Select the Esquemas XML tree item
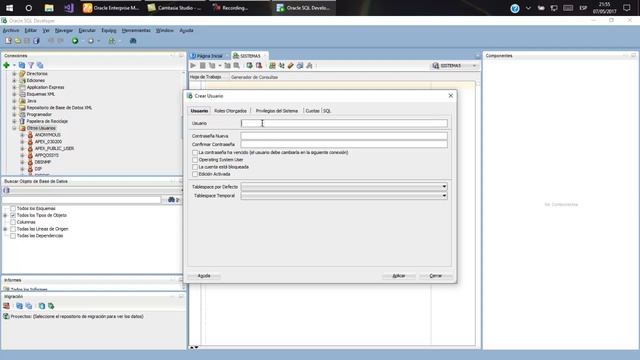Image resolution: width=640 pixels, height=360 pixels. point(41,94)
